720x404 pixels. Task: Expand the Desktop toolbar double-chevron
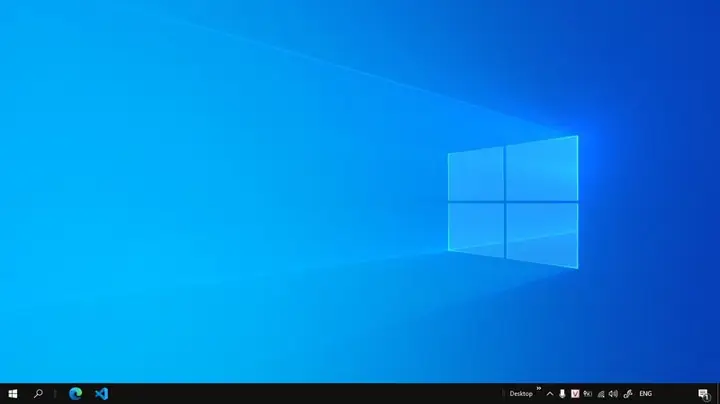539,389
